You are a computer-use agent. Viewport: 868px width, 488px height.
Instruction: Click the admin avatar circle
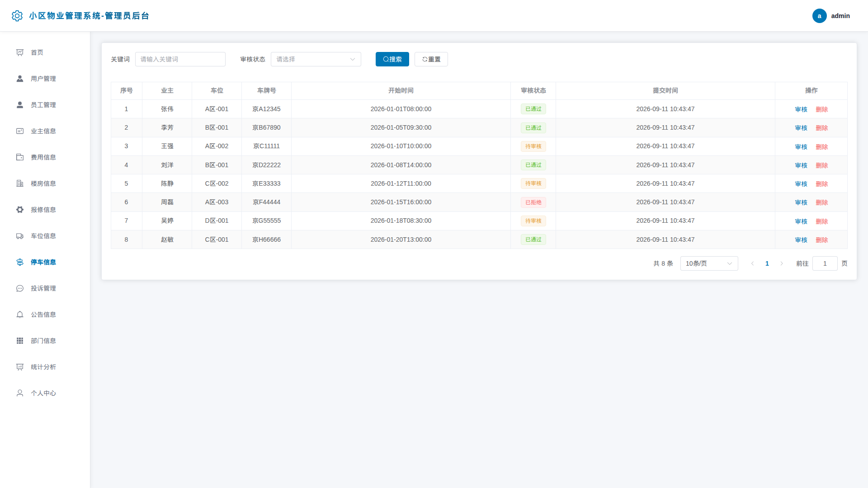coord(819,16)
